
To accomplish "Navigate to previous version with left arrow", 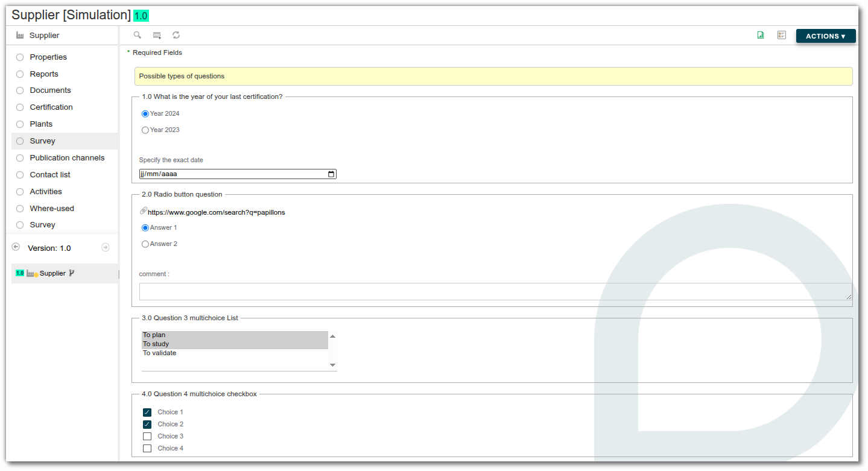I will (x=14, y=247).
